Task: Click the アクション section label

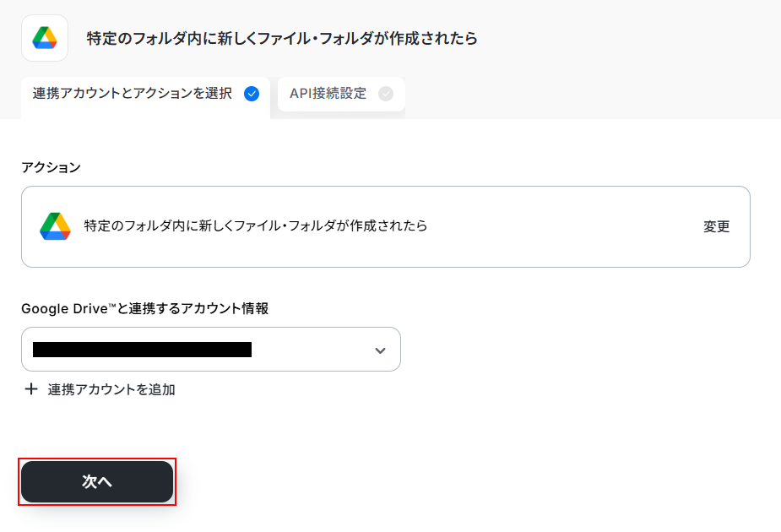Action: click(x=51, y=167)
